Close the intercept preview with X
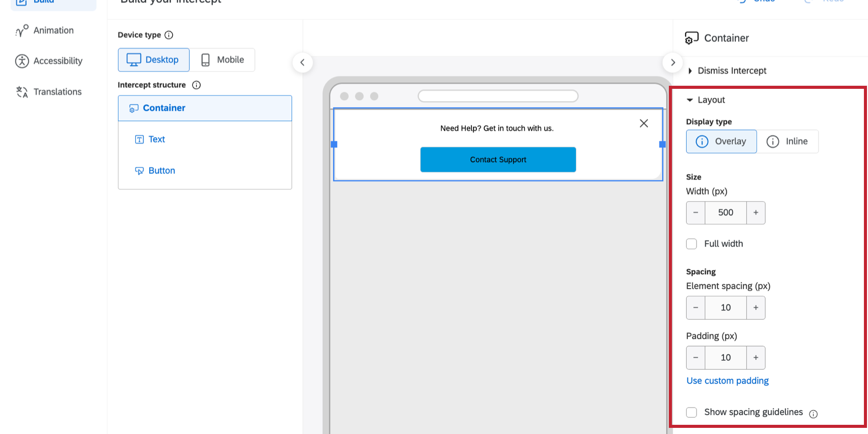Image resolution: width=868 pixels, height=434 pixels. (644, 123)
